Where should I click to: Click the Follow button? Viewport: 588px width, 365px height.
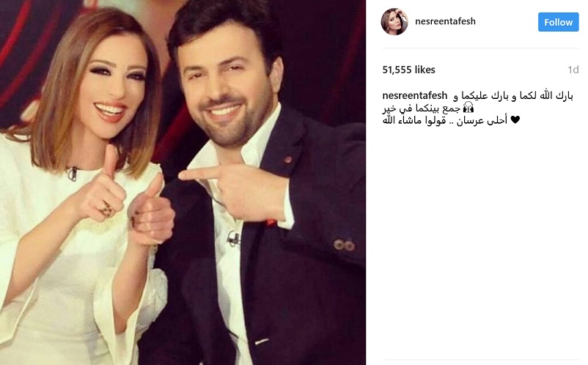pyautogui.click(x=558, y=22)
